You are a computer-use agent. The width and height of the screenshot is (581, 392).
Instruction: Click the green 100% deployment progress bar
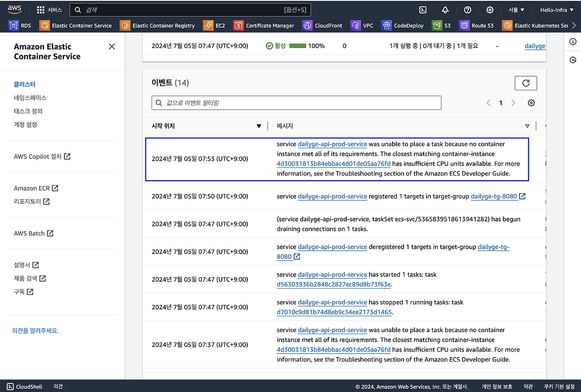(297, 46)
